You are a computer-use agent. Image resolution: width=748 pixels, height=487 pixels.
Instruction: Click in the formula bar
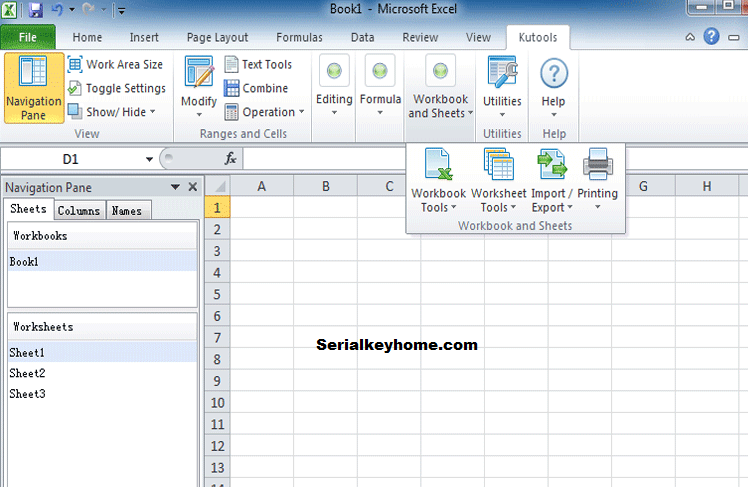pos(495,159)
